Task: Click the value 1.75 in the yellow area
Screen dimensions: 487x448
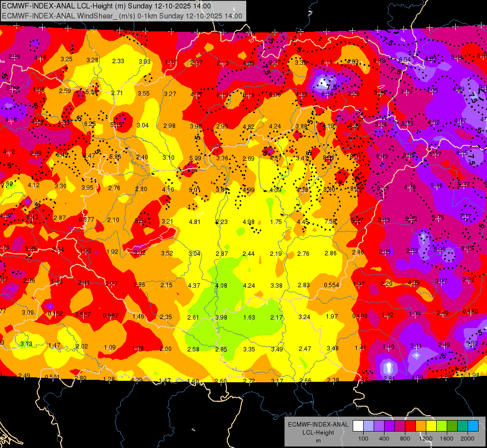Action: pos(276,222)
